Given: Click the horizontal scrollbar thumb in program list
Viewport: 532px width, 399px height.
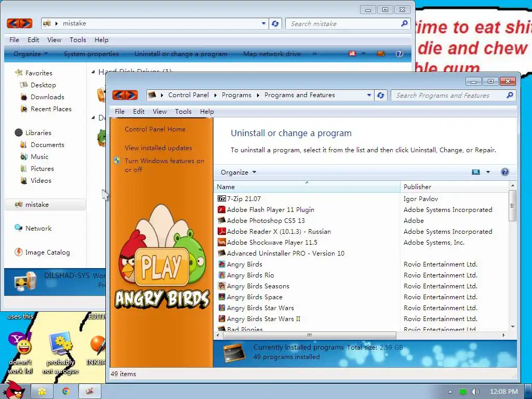Looking at the screenshot, I should (x=309, y=335).
